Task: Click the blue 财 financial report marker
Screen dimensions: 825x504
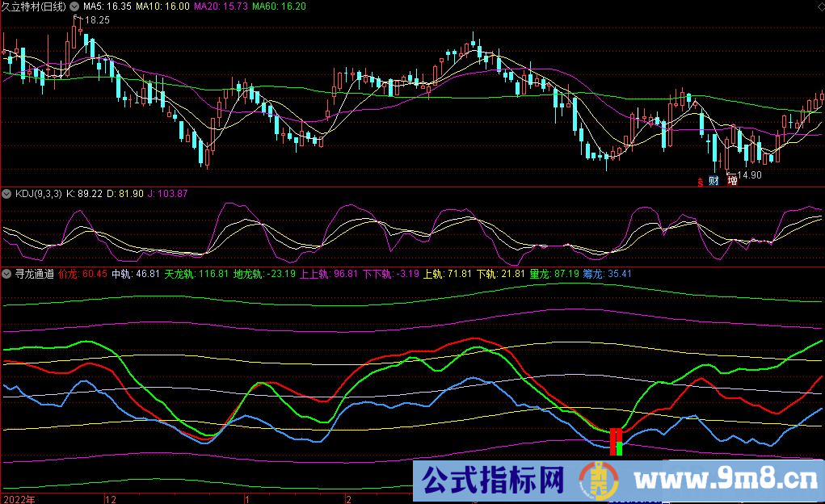Action: [x=713, y=181]
